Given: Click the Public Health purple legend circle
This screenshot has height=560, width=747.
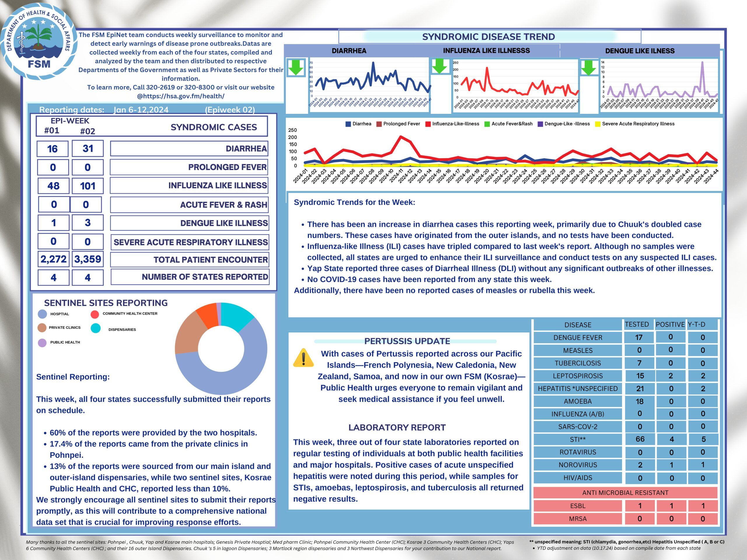Looking at the screenshot, I should tap(42, 343).
